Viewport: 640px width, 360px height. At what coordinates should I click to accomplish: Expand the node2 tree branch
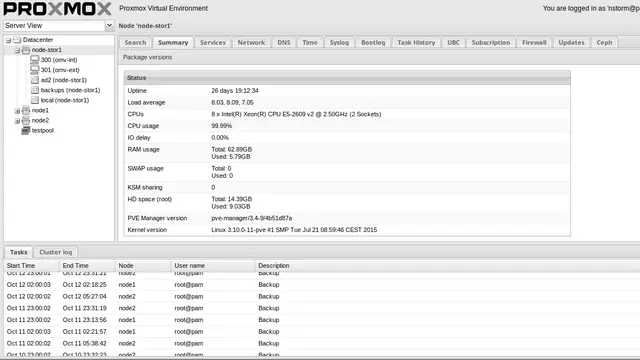coord(17,121)
